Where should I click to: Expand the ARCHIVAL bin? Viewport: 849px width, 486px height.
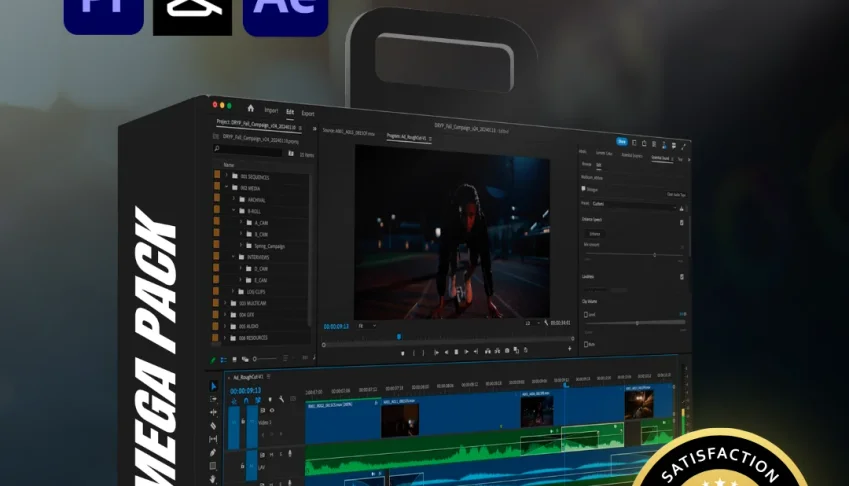tap(234, 199)
